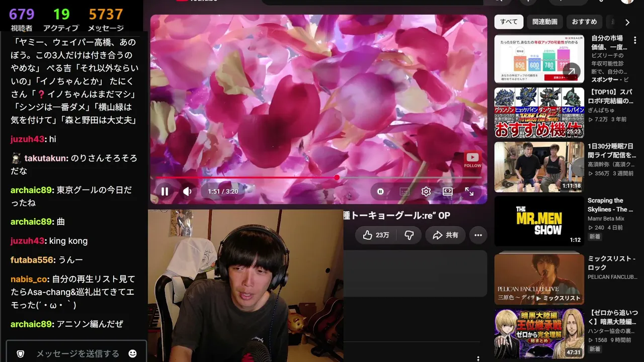Image resolution: width=644 pixels, height=362 pixels.
Task: Click the ハンター協会 channel name text
Action: [612, 331]
